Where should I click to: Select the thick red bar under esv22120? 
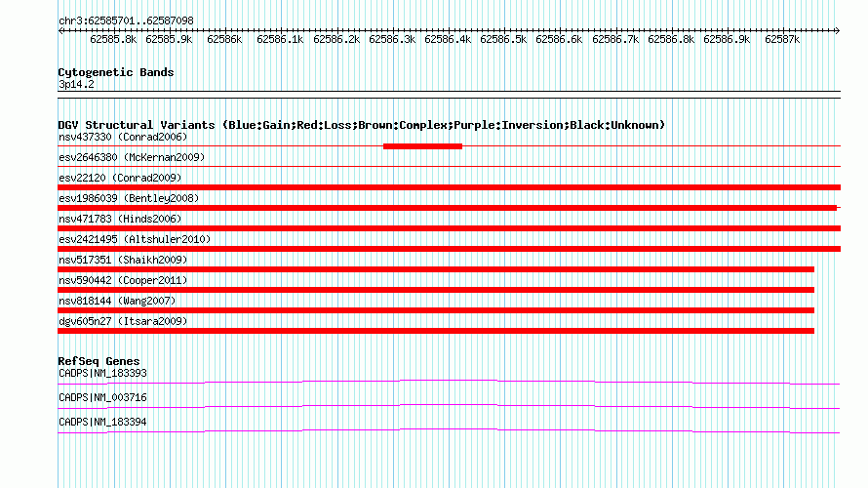coord(449,187)
